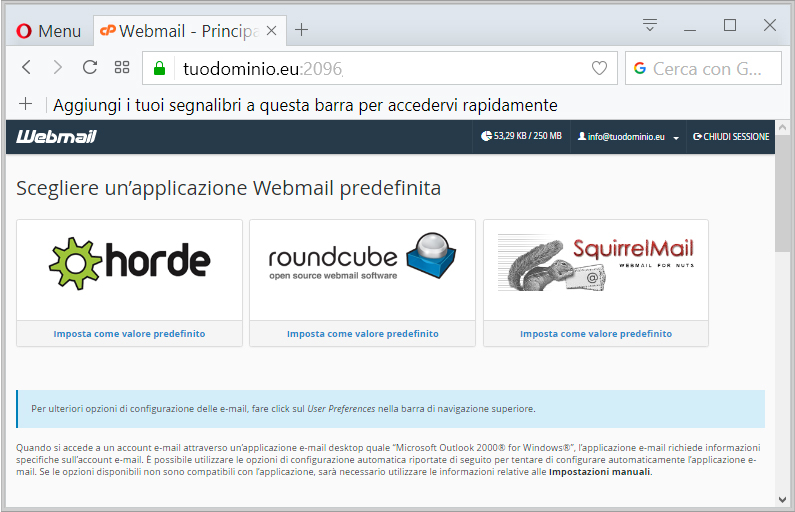View disk usage 53,29 KB / 250 MB
The height and width of the screenshot is (512, 795).
tap(521, 136)
